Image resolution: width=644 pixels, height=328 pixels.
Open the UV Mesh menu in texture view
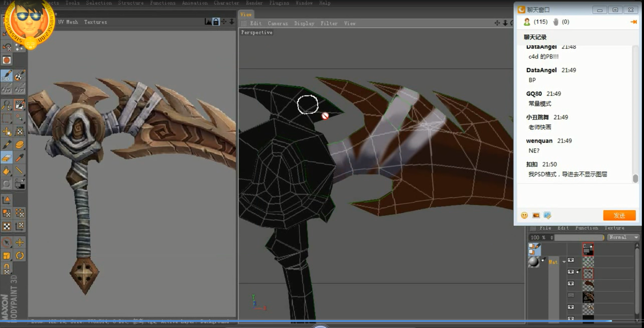click(x=68, y=22)
